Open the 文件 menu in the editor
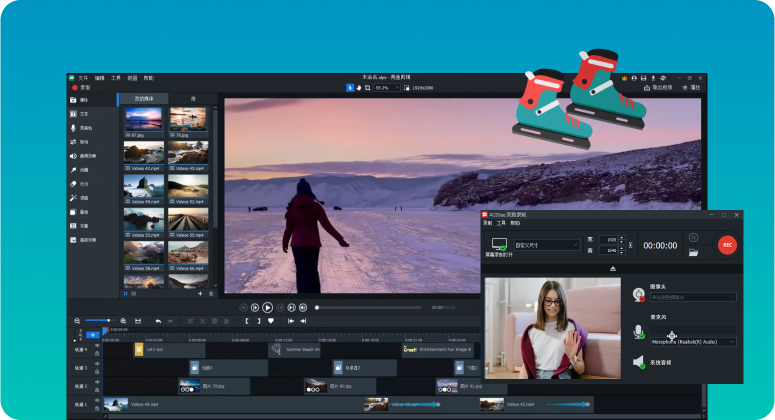Viewport: 775px width, 420px height. tap(83, 78)
